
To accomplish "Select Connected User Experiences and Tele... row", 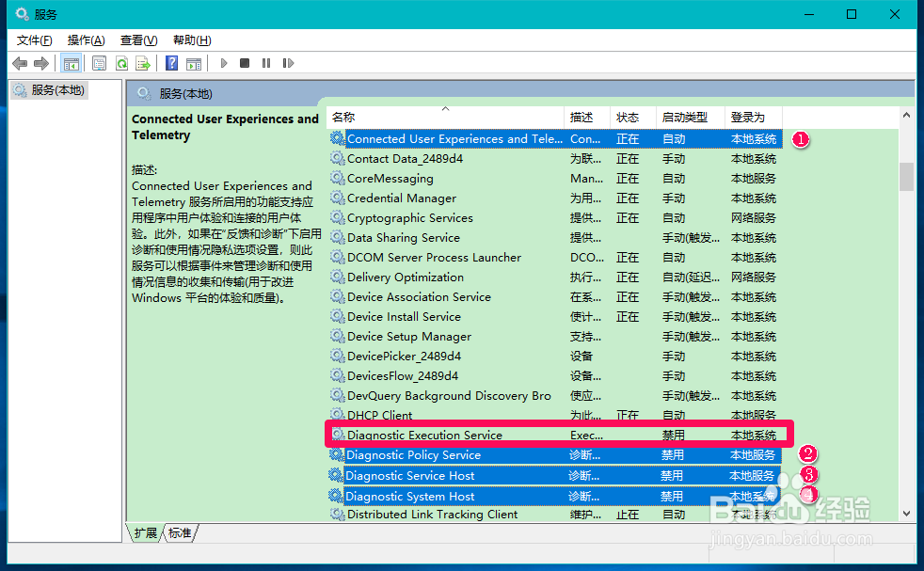I will coord(556,138).
